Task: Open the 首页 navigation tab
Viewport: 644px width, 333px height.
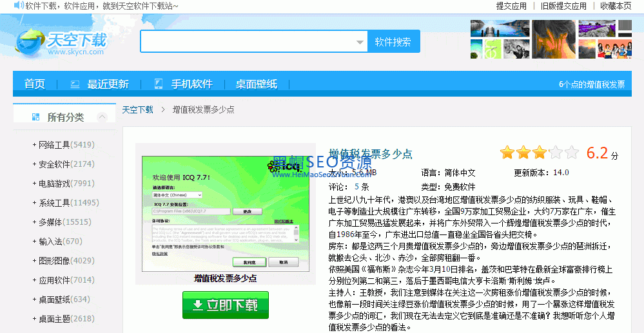Action: click(x=35, y=84)
